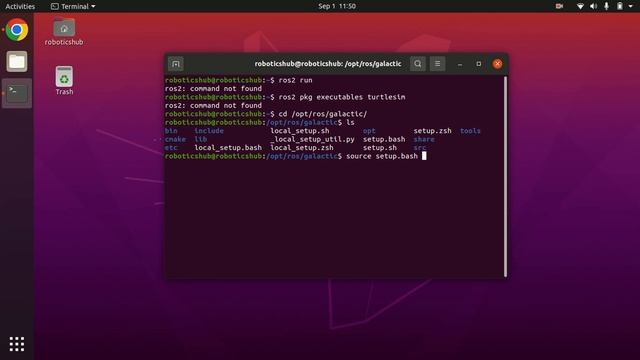Click the 'lib' directory name
Viewport: 640px width, 360px height.
click(x=200, y=139)
